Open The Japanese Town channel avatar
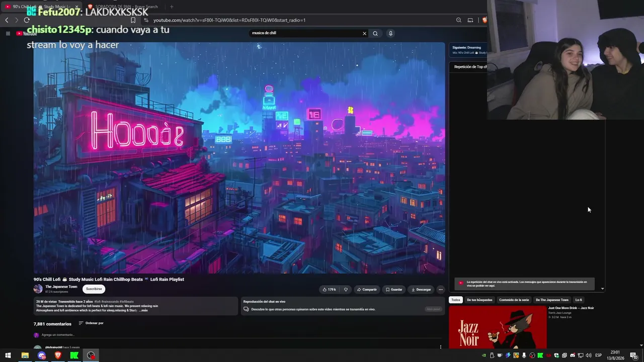The height and width of the screenshot is (362, 644). (x=38, y=289)
